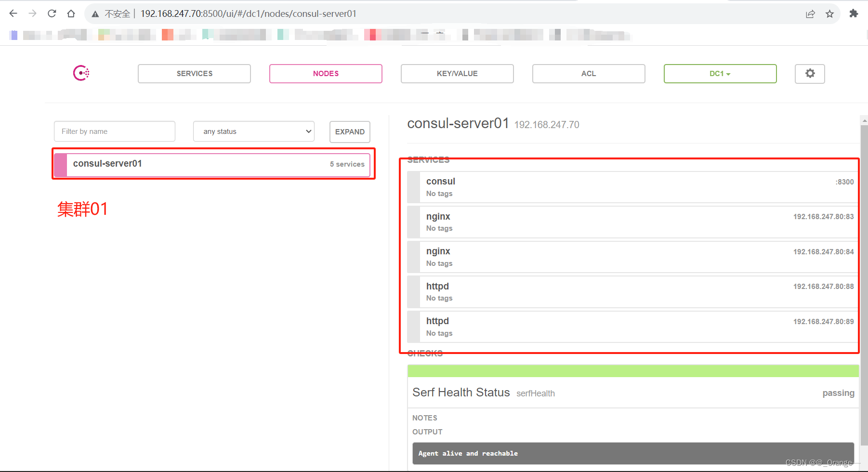Image resolution: width=868 pixels, height=472 pixels.
Task: Open the KEY/VALUE tab
Action: [x=457, y=73]
